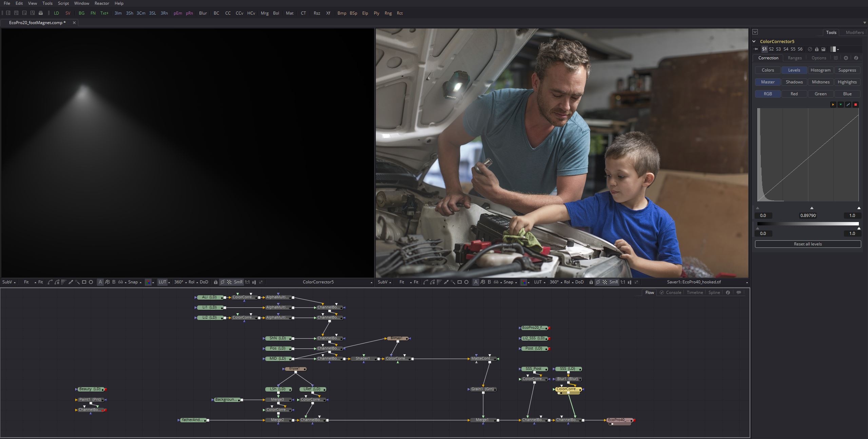This screenshot has width=868, height=439.
Task: Add a Loader node using LD toolbar button
Action: click(x=56, y=13)
